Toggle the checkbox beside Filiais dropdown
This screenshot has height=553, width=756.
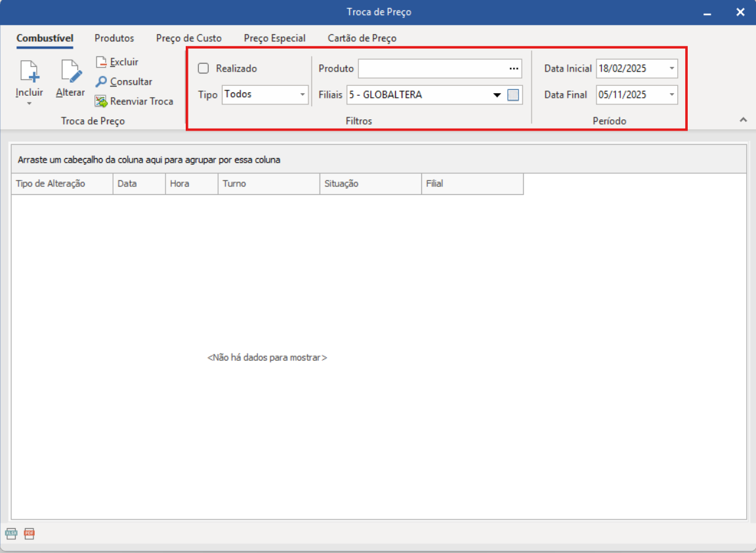pyautogui.click(x=513, y=95)
